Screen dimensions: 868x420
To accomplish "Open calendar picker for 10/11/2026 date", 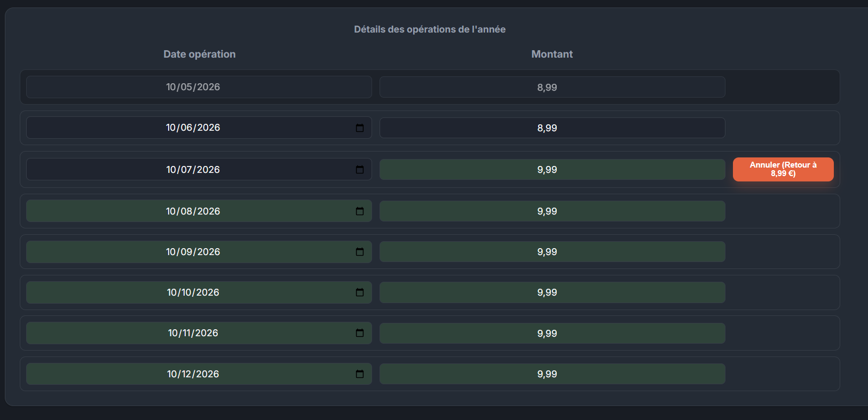I will 360,333.
